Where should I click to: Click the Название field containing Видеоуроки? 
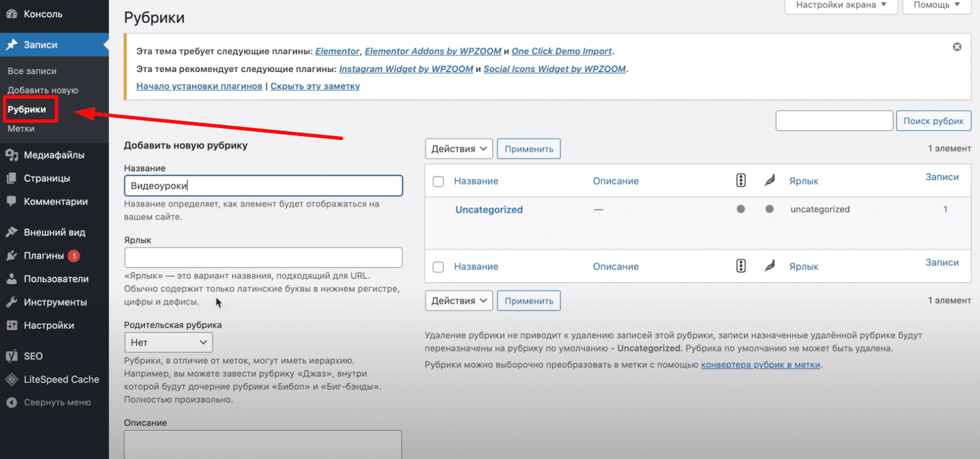coord(263,186)
